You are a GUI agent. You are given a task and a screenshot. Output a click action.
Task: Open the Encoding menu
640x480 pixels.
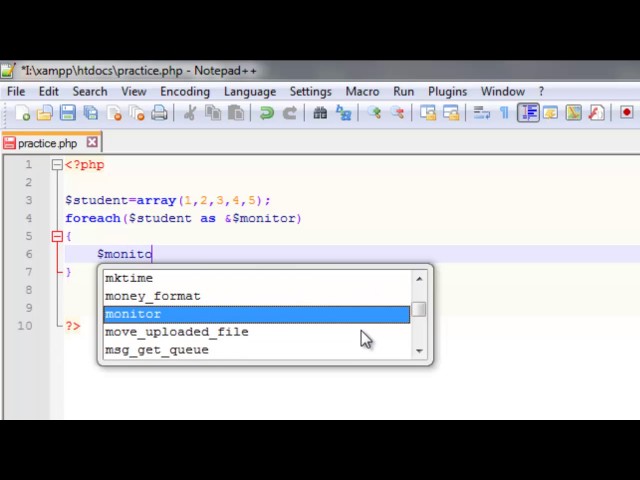point(185,91)
